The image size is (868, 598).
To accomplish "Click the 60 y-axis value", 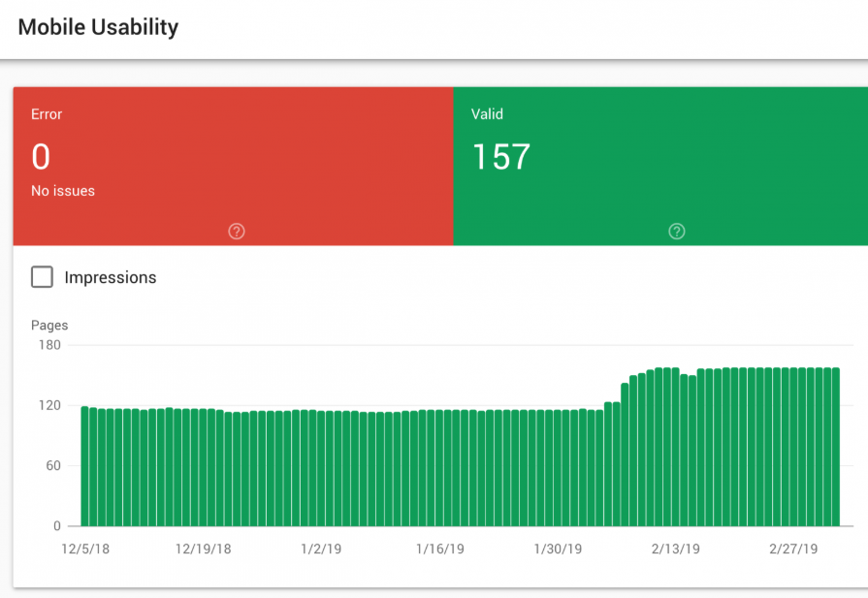I will 53,466.
